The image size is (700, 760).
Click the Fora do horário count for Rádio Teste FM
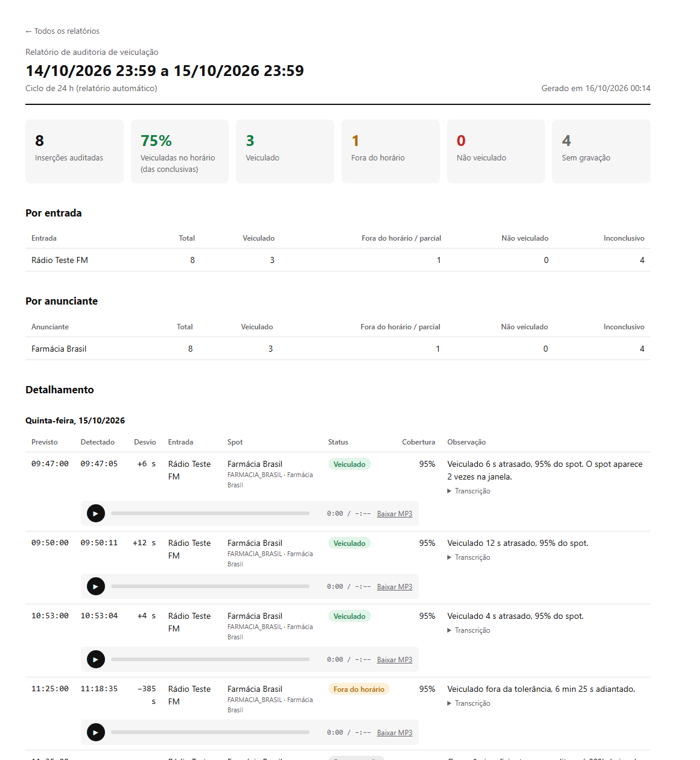[x=439, y=260]
